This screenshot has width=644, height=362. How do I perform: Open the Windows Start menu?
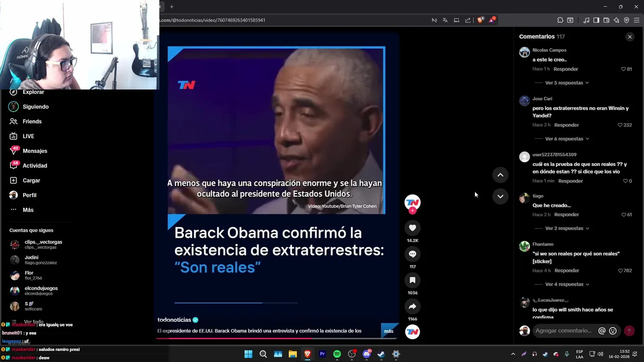click(248, 354)
